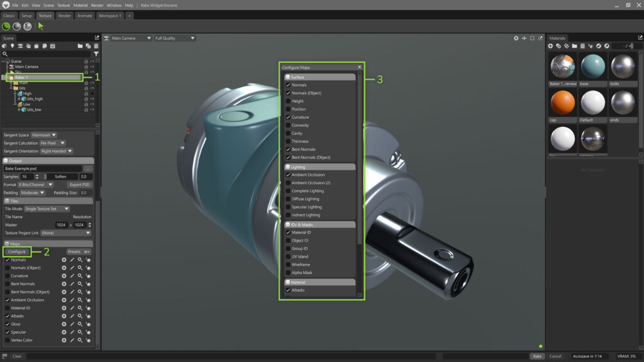
Task: Open the Full Quality render dropdown
Action: [x=175, y=38]
